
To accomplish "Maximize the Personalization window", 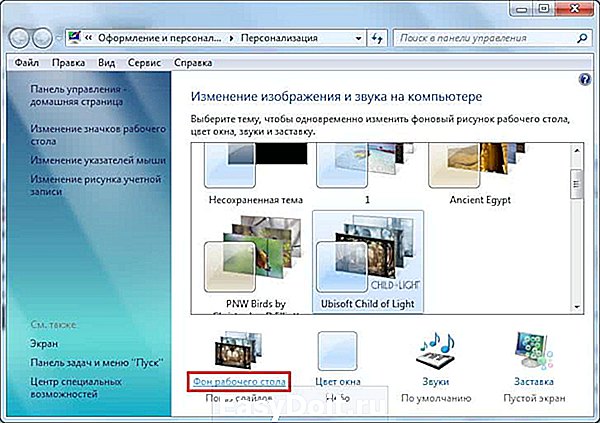I will point(543,8).
